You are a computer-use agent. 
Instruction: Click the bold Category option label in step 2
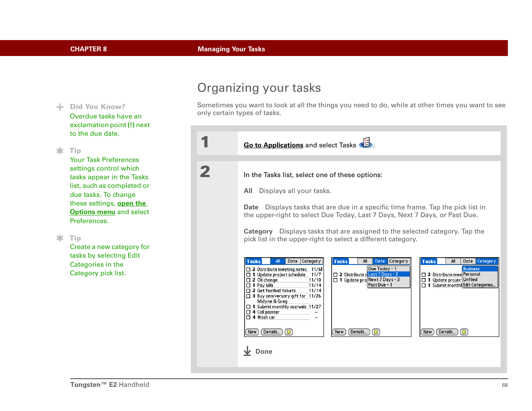click(258, 231)
